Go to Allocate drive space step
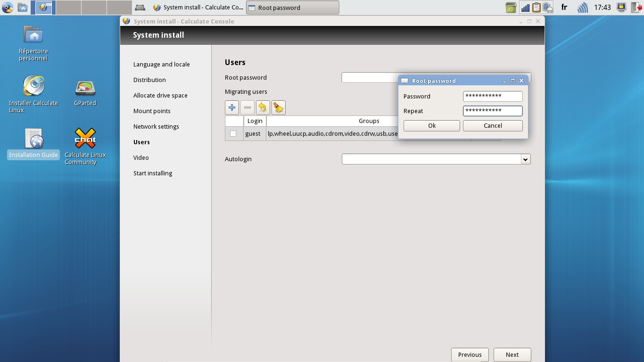This screenshot has width=644, height=362. pyautogui.click(x=160, y=95)
